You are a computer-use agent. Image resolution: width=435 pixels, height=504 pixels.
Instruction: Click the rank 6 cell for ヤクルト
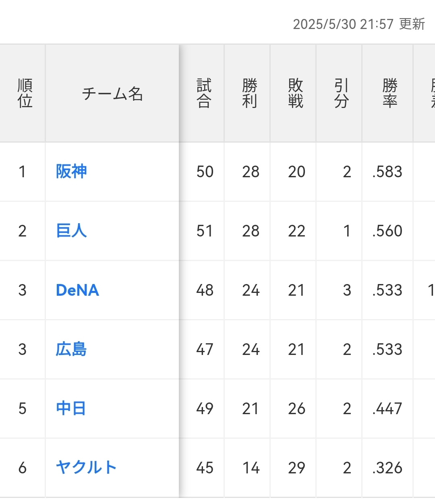click(x=23, y=468)
